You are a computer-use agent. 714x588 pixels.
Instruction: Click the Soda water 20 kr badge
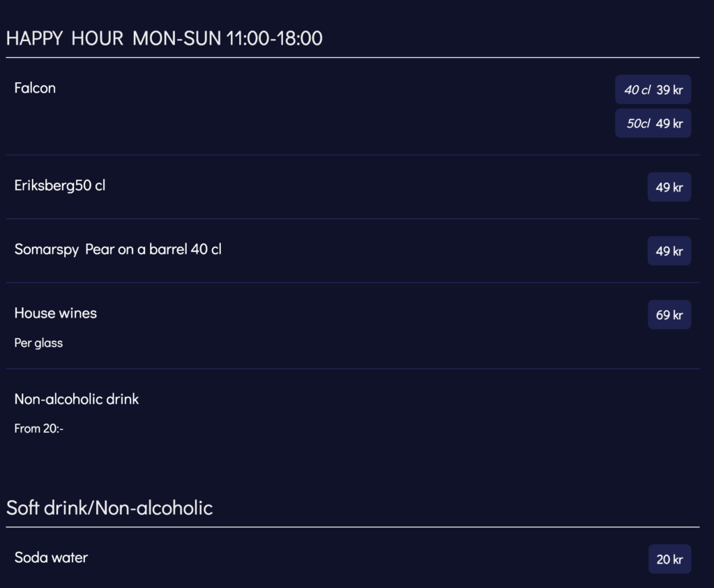point(669,559)
